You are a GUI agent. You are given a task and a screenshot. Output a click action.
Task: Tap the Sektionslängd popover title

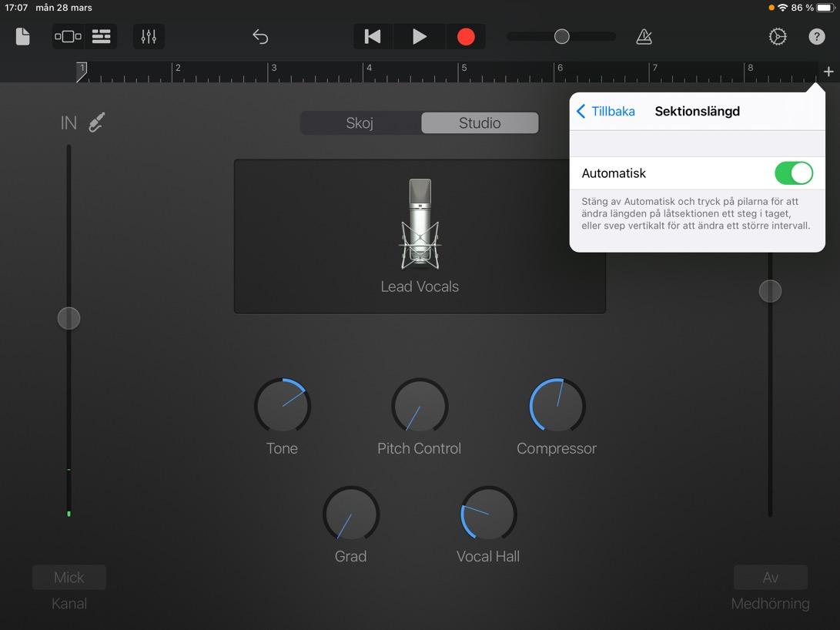click(x=697, y=112)
